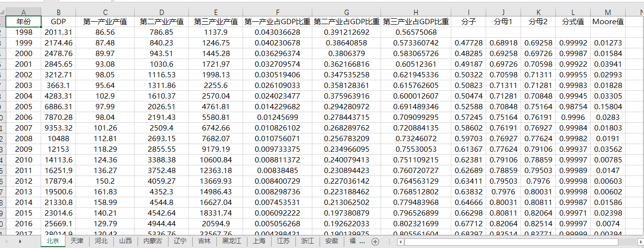
Task: Select column L header
Action: point(573,12)
